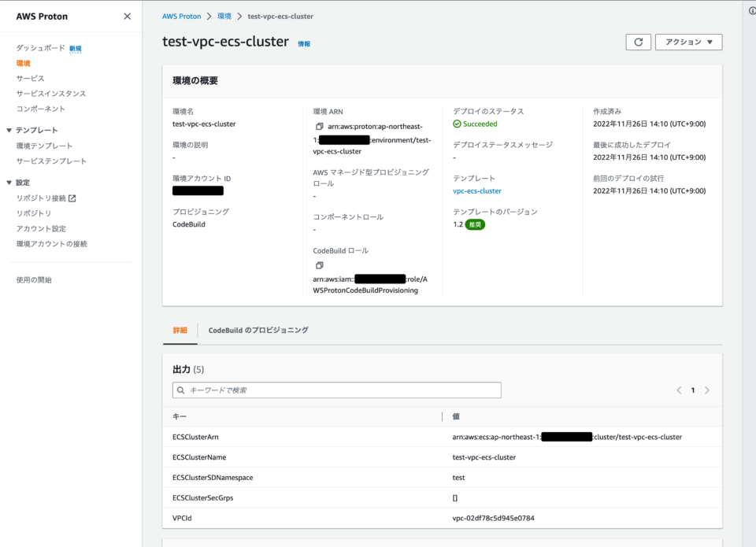Close the AWS Proton side navigation
The width and height of the screenshot is (756, 547).
coord(128,17)
